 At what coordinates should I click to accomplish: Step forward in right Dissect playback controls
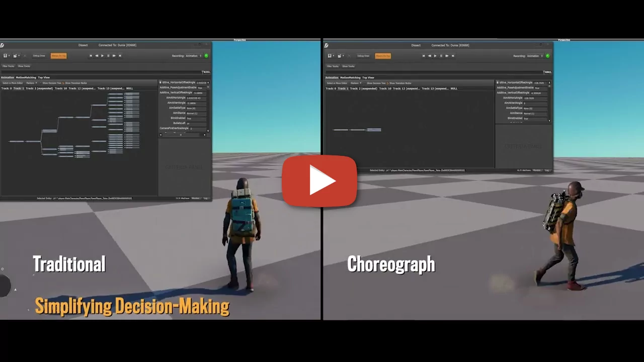[x=447, y=56]
